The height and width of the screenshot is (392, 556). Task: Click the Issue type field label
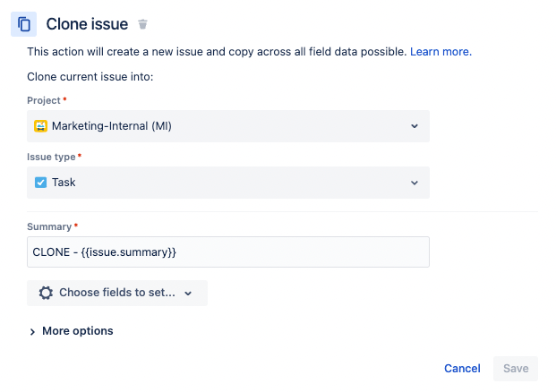coord(53,157)
